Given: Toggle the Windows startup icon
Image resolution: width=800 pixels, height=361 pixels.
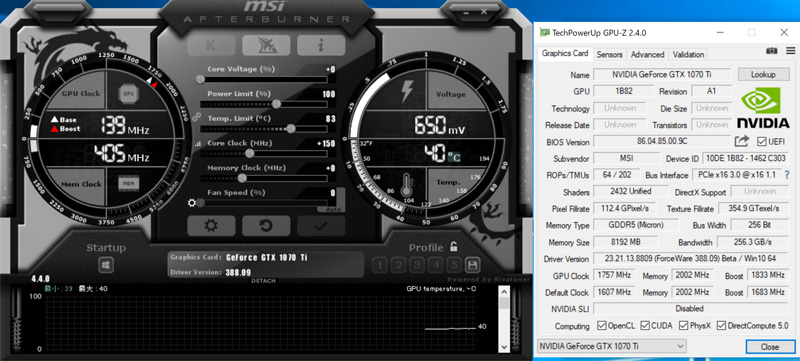Looking at the screenshot, I should (x=106, y=265).
